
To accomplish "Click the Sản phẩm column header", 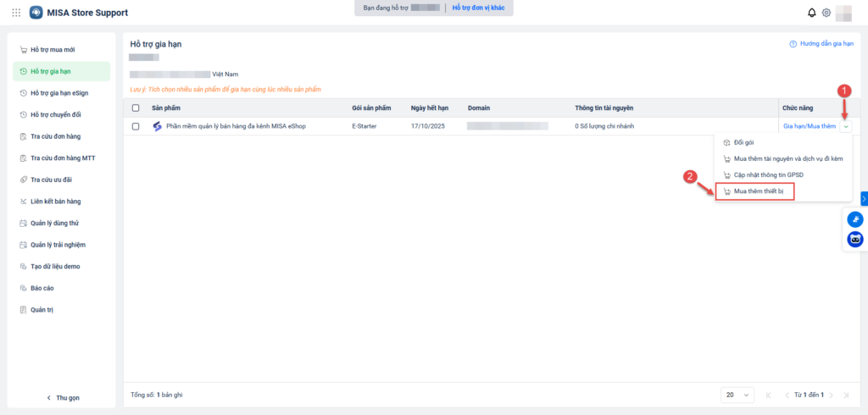I will pyautogui.click(x=166, y=108).
